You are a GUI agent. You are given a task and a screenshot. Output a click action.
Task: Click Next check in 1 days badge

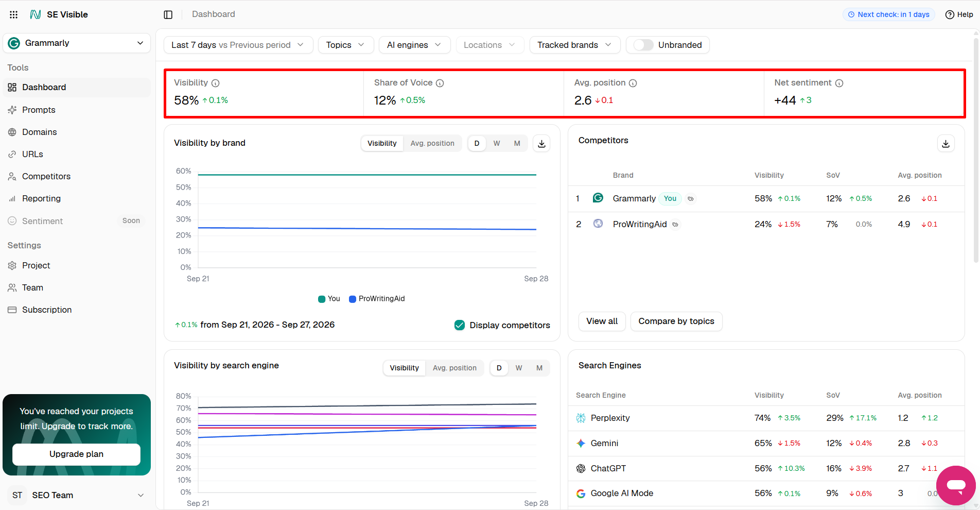tap(889, 14)
